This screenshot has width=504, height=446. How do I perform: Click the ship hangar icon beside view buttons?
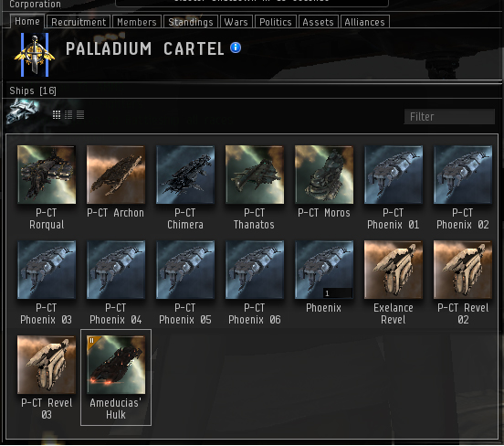tap(24, 111)
